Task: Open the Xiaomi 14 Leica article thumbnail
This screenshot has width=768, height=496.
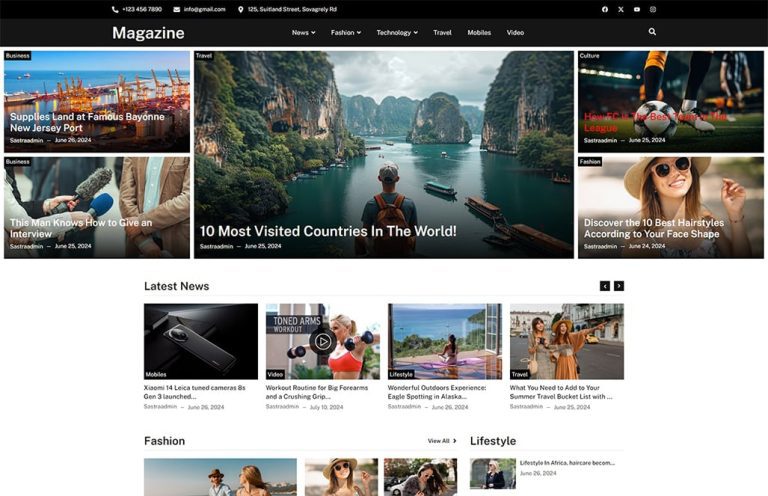Action: point(201,341)
